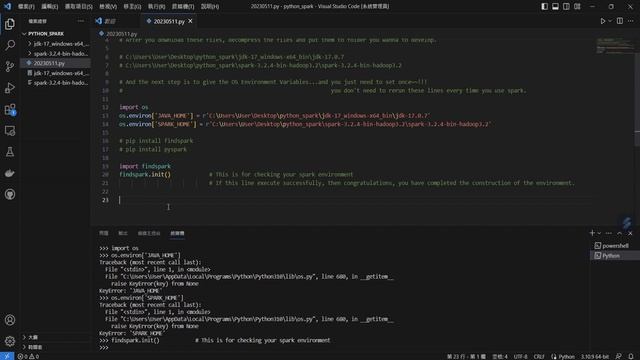Open the Edit (E) menu

click(49, 7)
